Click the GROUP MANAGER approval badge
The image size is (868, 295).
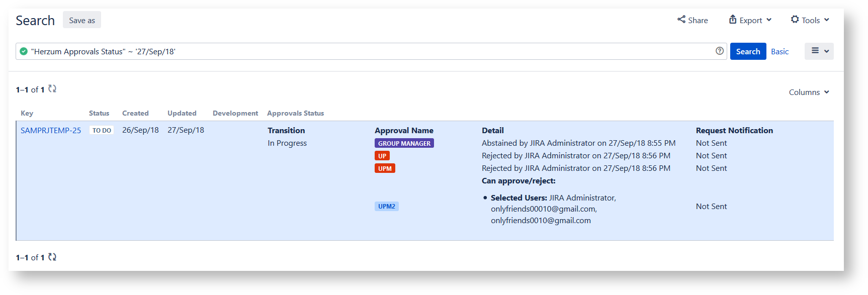(404, 143)
